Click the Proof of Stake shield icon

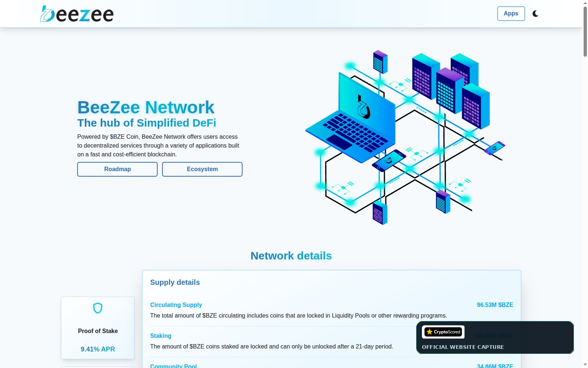(98, 308)
